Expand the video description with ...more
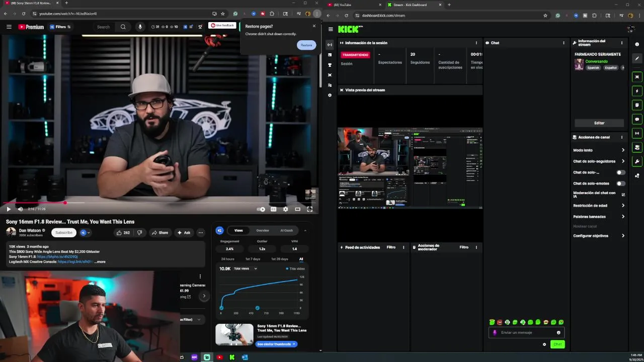 [x=100, y=261]
